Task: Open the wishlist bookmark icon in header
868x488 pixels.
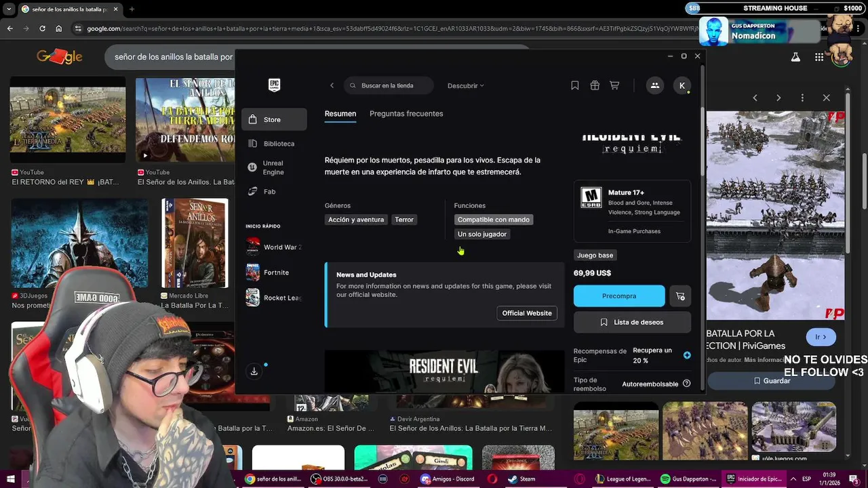Action: pyautogui.click(x=574, y=85)
